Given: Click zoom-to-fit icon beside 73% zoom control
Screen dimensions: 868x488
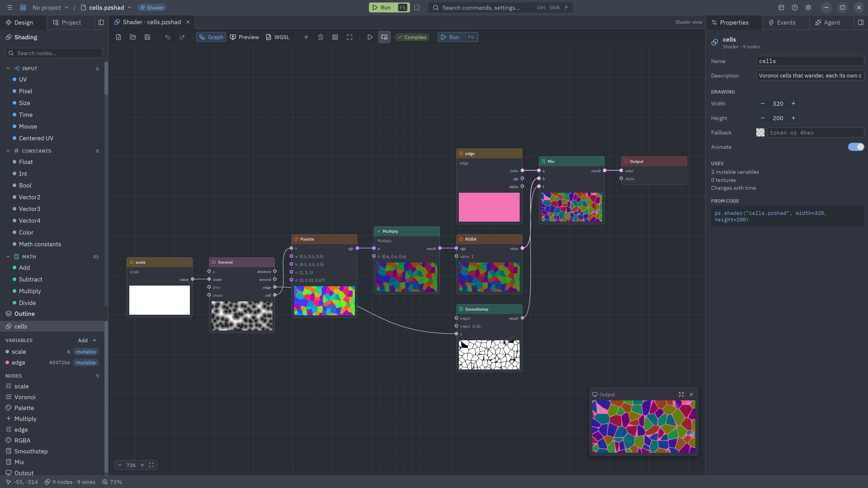Looking at the screenshot, I should coord(151,465).
